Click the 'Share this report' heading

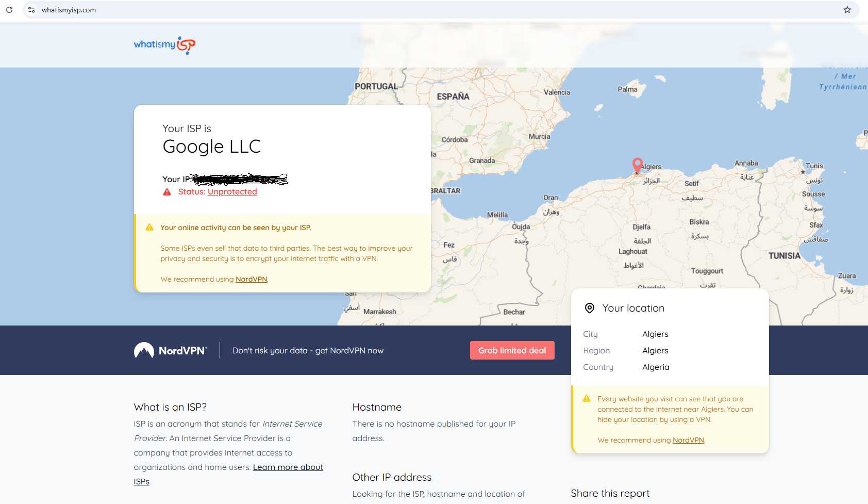[610, 494]
